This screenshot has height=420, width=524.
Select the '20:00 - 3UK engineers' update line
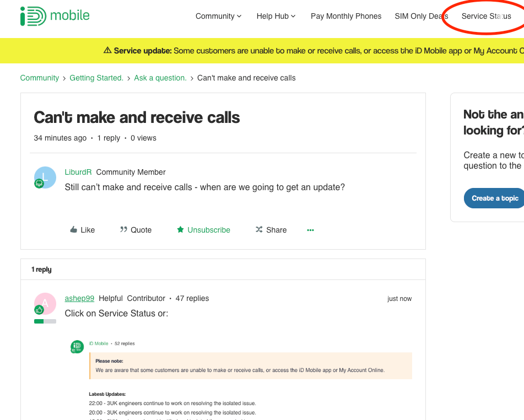[x=172, y=413]
